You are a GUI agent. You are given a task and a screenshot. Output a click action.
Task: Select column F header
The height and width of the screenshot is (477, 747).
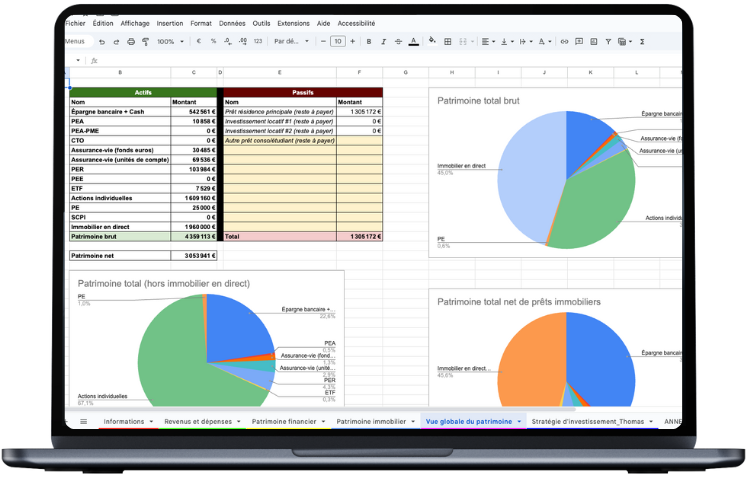pos(359,72)
